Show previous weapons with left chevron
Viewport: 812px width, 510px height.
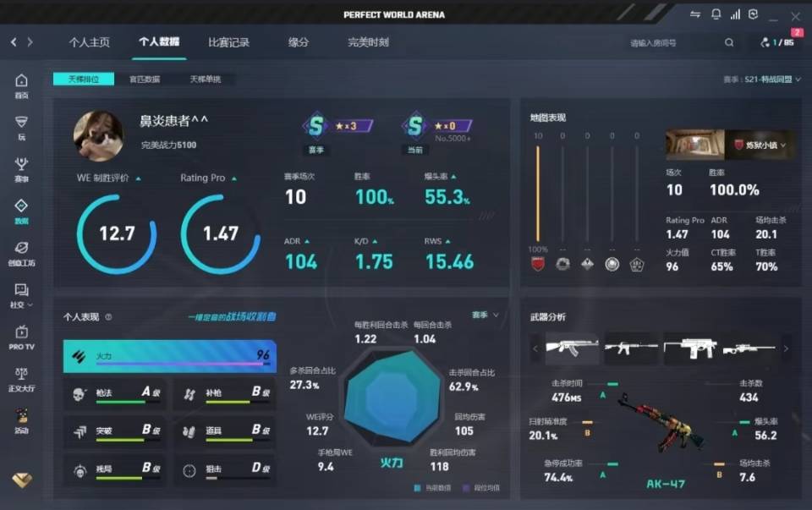point(535,348)
